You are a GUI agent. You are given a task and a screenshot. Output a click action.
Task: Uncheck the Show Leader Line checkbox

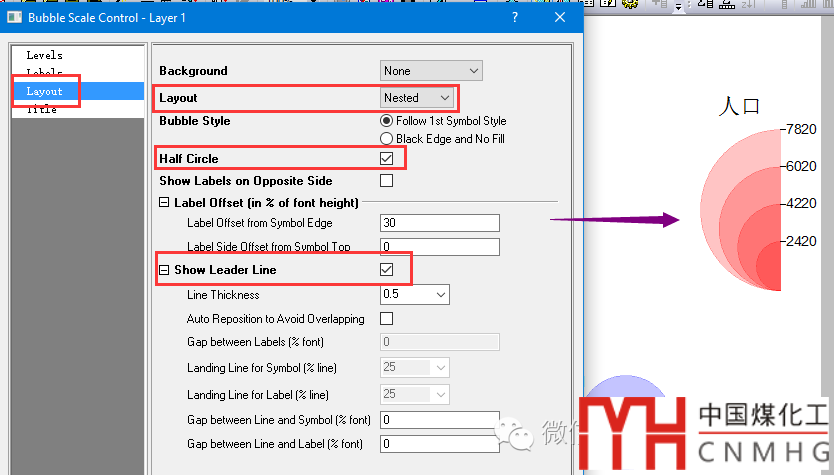point(387,270)
